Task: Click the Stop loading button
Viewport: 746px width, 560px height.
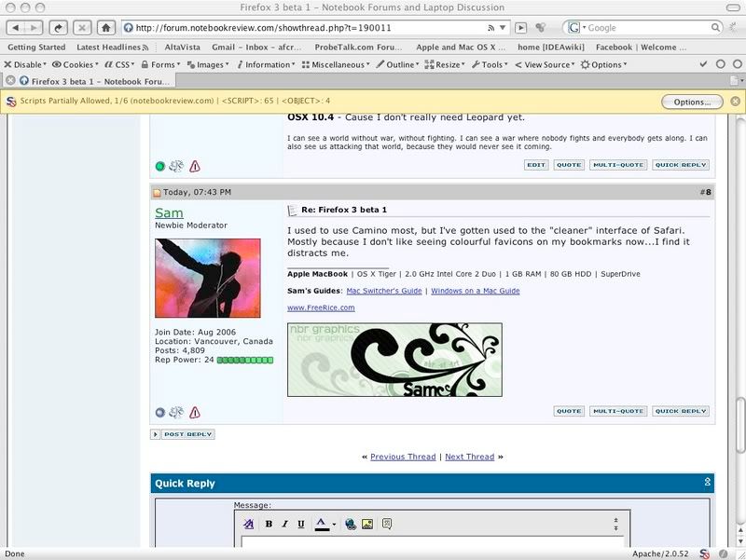Action: coord(82,28)
